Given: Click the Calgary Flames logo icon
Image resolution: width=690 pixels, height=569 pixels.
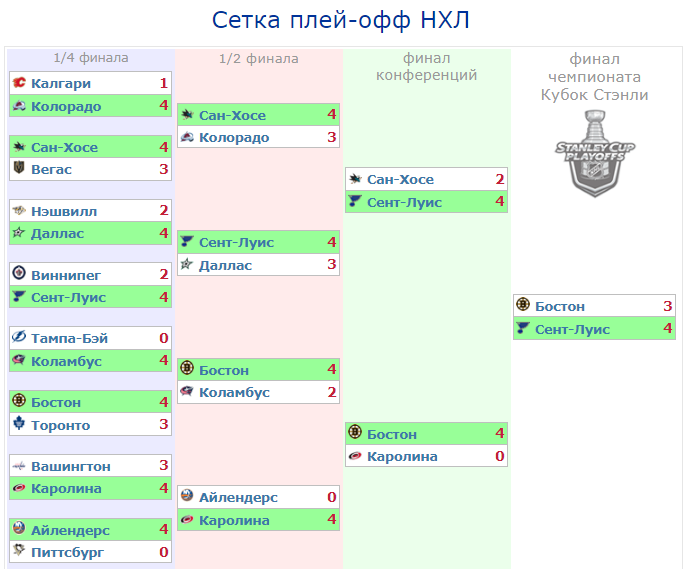Looking at the screenshot, I should [x=18, y=83].
